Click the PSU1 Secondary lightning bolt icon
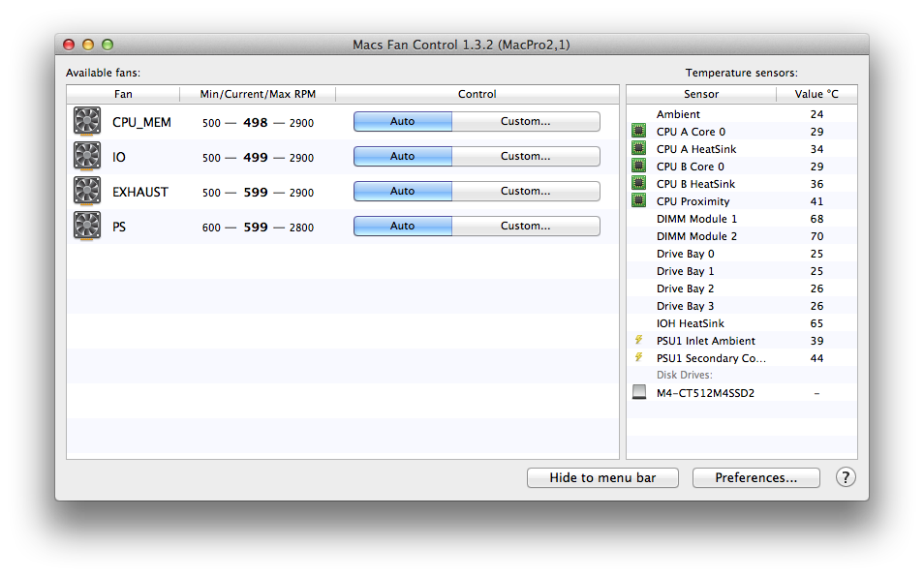924x577 pixels. tap(639, 357)
